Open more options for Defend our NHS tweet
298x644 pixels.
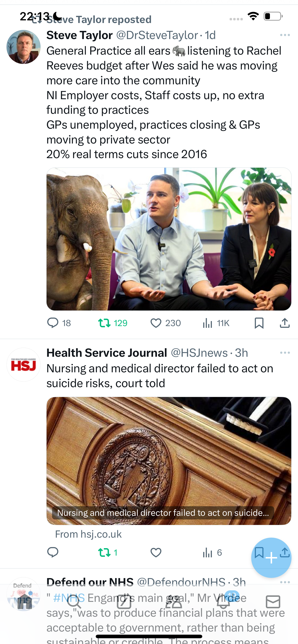(x=285, y=582)
